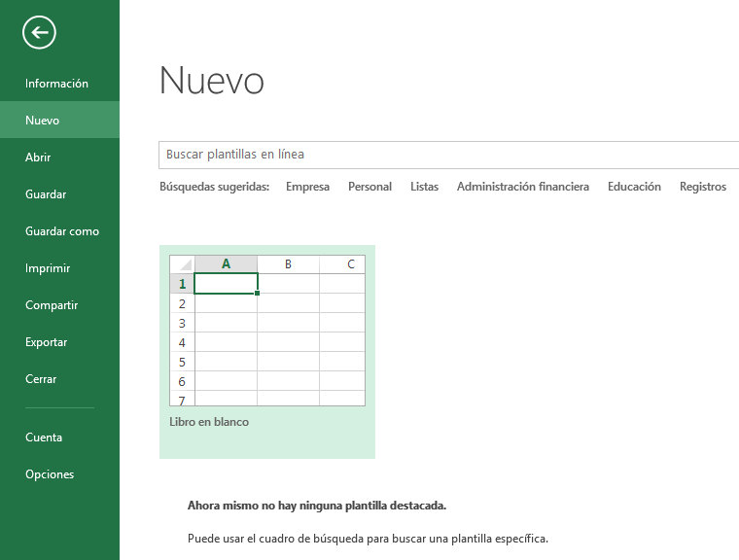Click the back arrow circle icon
739x560 pixels.
(x=39, y=33)
